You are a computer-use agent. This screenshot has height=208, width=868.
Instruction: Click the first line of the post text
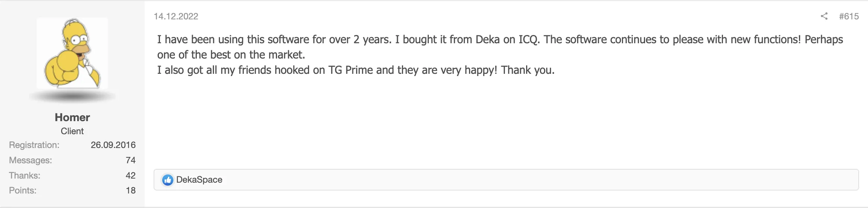pos(500,40)
